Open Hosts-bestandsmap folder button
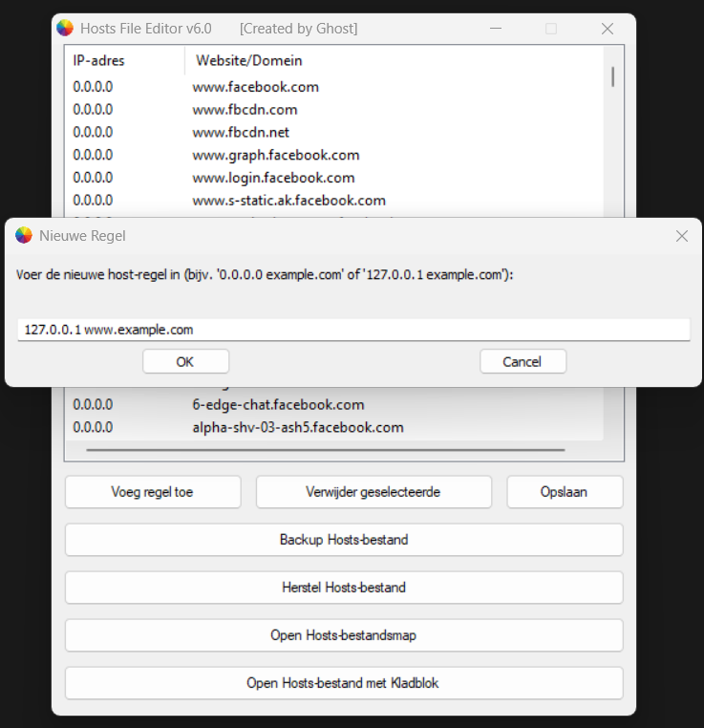The image size is (704, 728). [x=344, y=635]
